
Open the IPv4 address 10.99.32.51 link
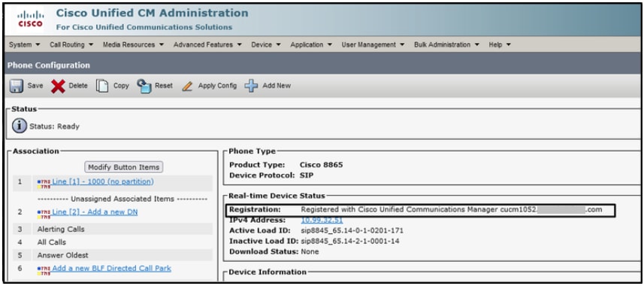322,220
